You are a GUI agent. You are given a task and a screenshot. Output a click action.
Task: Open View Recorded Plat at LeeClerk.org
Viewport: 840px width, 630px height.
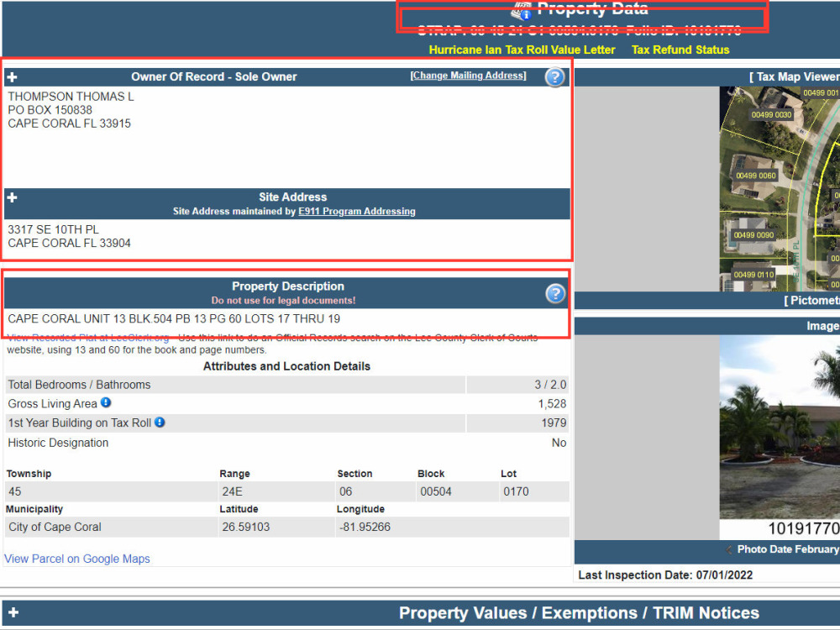pyautogui.click(x=88, y=338)
